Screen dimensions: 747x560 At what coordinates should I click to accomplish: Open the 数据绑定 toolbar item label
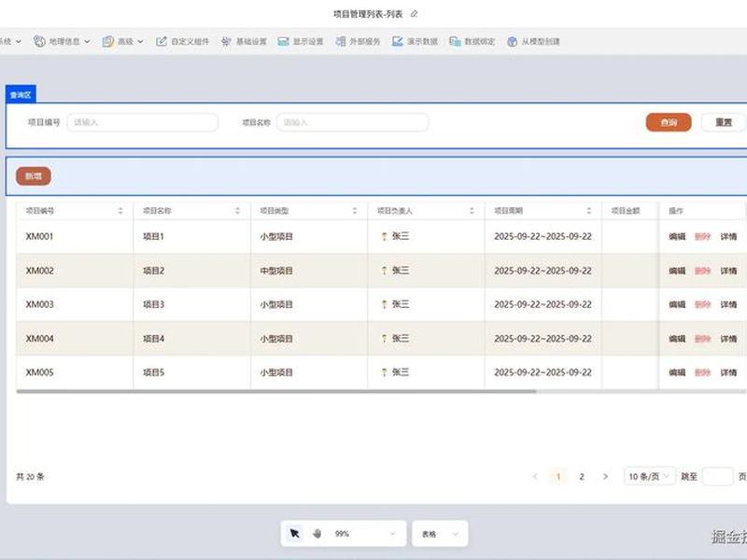[480, 41]
